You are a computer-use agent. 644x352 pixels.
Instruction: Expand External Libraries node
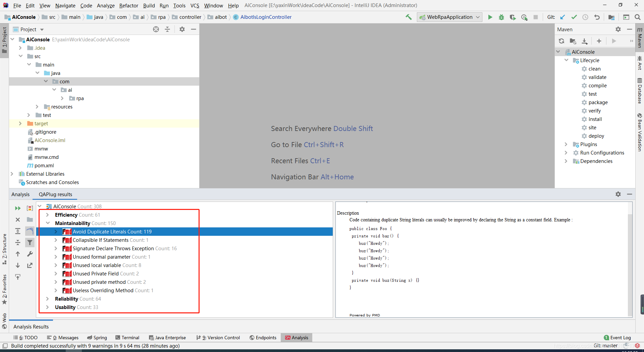(x=12, y=174)
